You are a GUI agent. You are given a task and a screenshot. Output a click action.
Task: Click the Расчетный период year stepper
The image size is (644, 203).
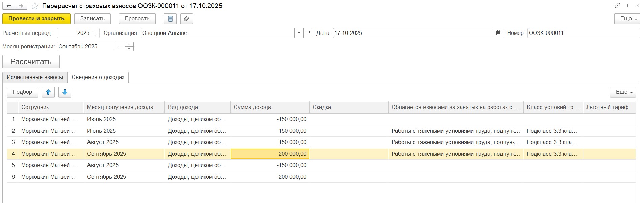pos(95,33)
